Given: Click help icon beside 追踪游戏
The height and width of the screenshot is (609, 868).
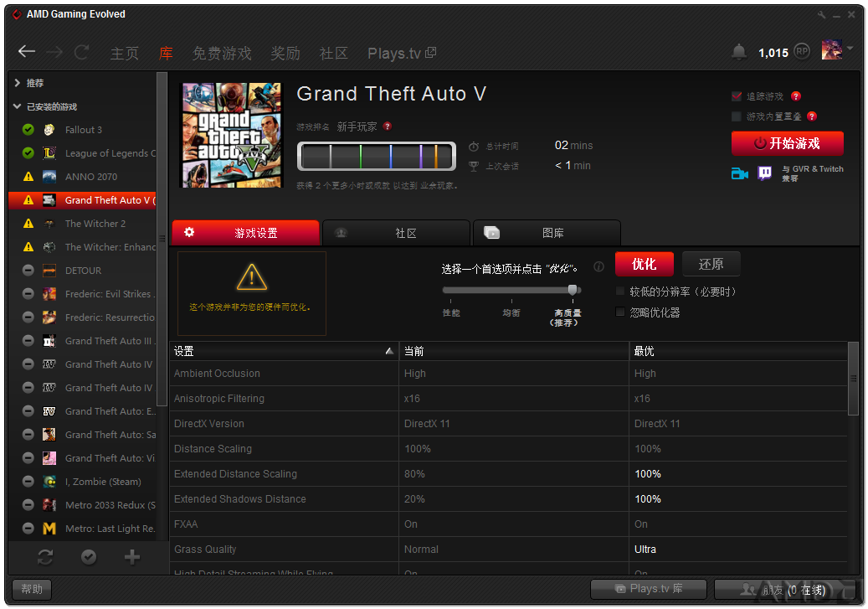Looking at the screenshot, I should click(796, 96).
